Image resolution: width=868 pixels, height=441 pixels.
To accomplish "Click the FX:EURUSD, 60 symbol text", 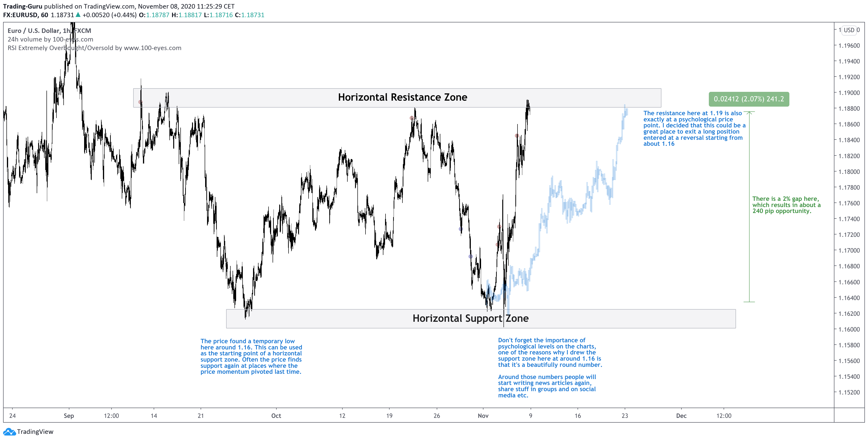I will point(25,15).
